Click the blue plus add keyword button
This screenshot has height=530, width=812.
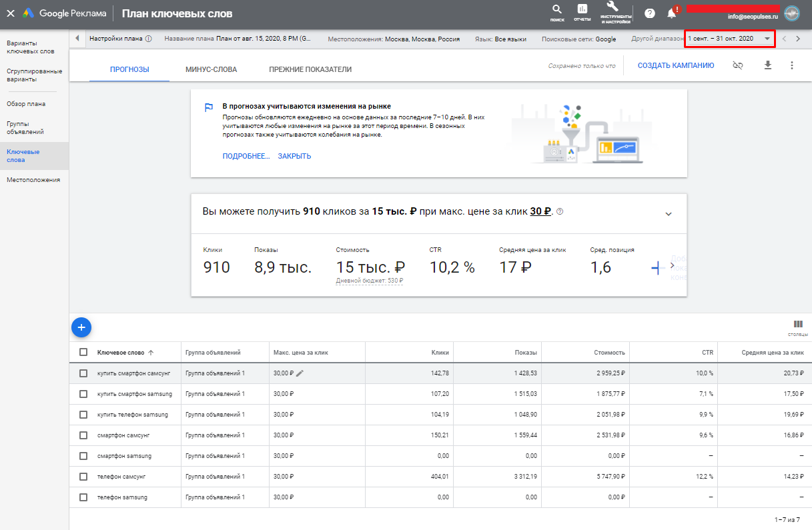tap(81, 327)
